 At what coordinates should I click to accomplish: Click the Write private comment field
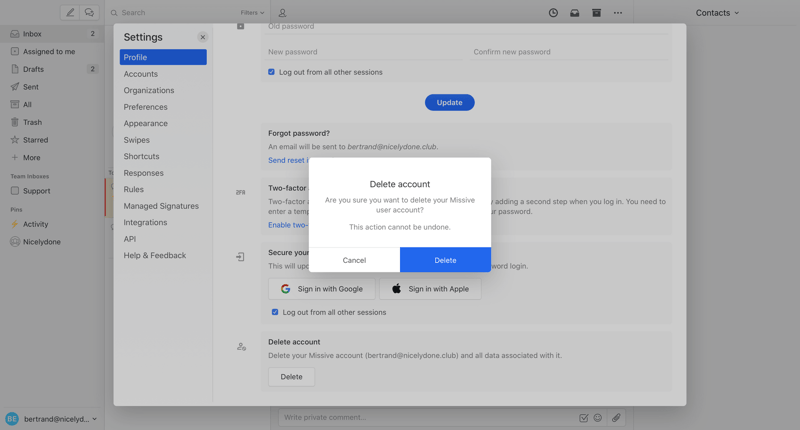point(428,417)
